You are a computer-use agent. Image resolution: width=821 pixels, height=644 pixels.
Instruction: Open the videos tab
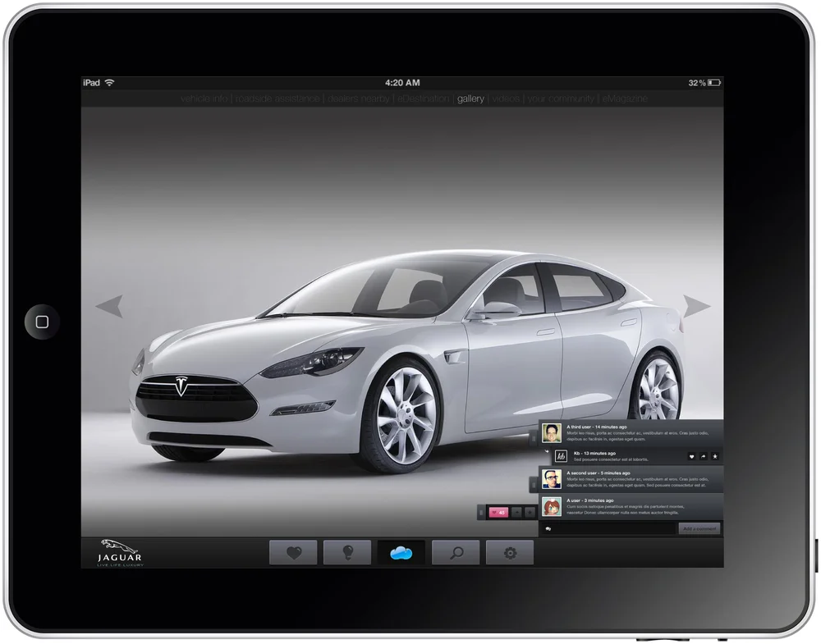click(506, 98)
